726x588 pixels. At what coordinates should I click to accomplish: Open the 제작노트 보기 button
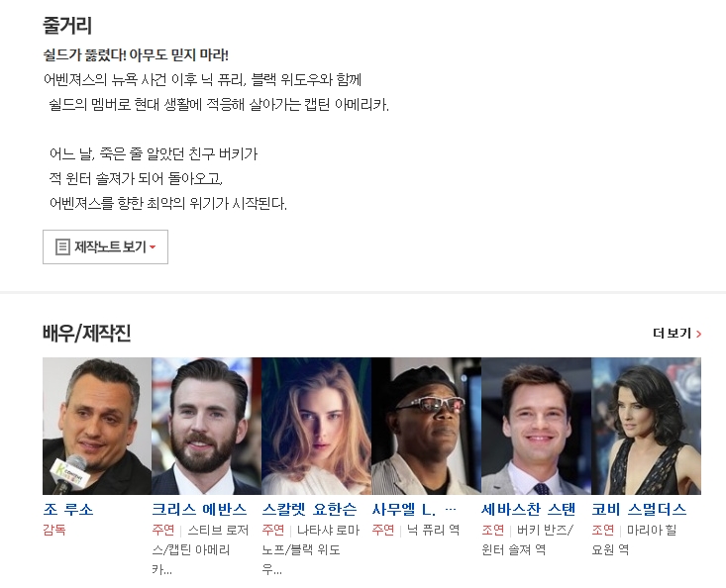[105, 247]
